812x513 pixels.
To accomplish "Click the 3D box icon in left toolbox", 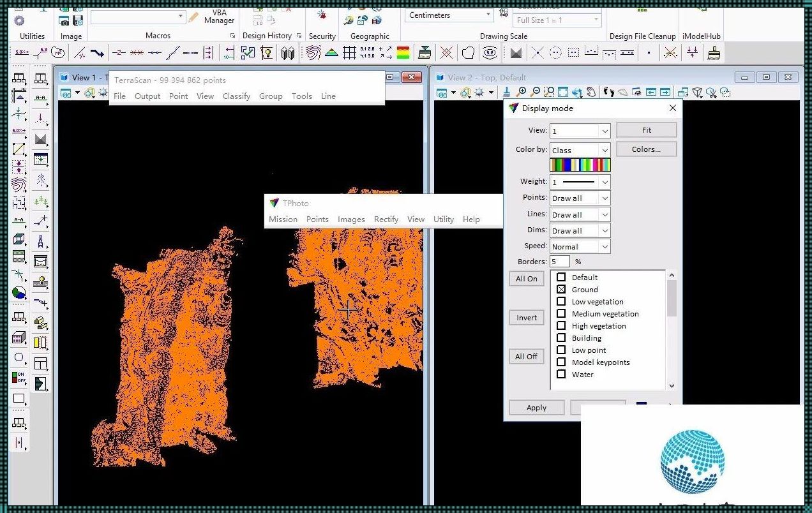I will 19,240.
